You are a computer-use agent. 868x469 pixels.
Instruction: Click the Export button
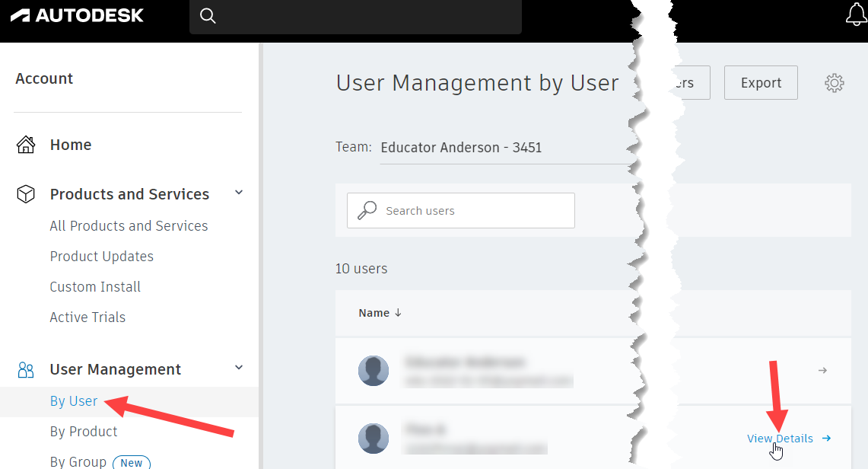pyautogui.click(x=761, y=83)
